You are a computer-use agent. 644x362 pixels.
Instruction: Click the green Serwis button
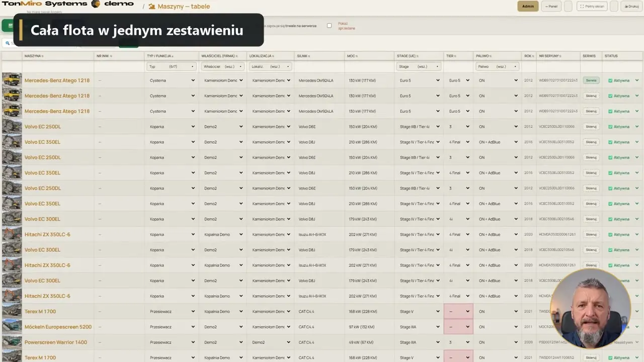(591, 80)
